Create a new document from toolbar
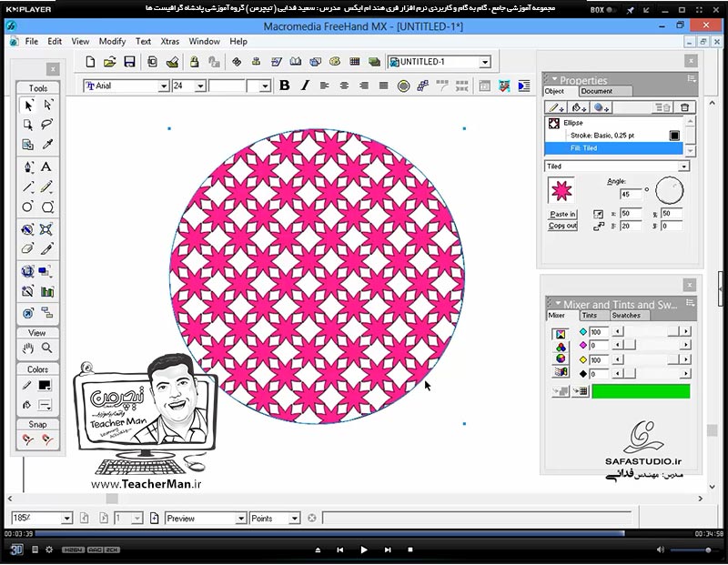The width and height of the screenshot is (728, 565). click(90, 62)
